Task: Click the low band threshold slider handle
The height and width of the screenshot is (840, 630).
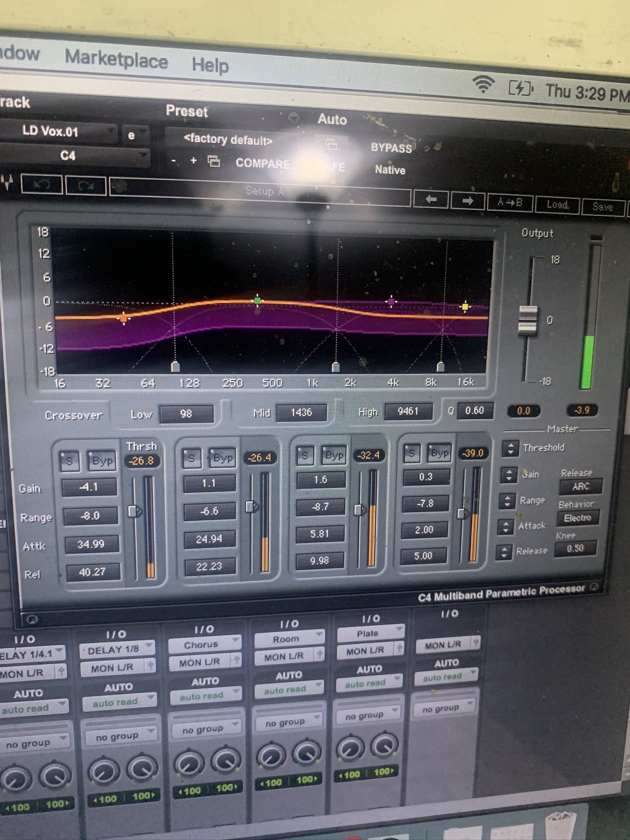Action: (135, 511)
